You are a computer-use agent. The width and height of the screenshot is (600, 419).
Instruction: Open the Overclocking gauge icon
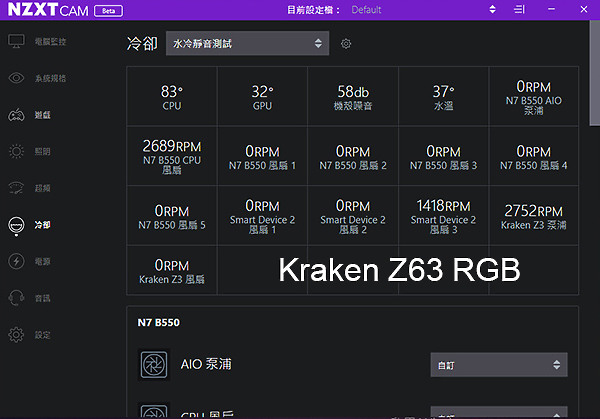click(x=16, y=188)
